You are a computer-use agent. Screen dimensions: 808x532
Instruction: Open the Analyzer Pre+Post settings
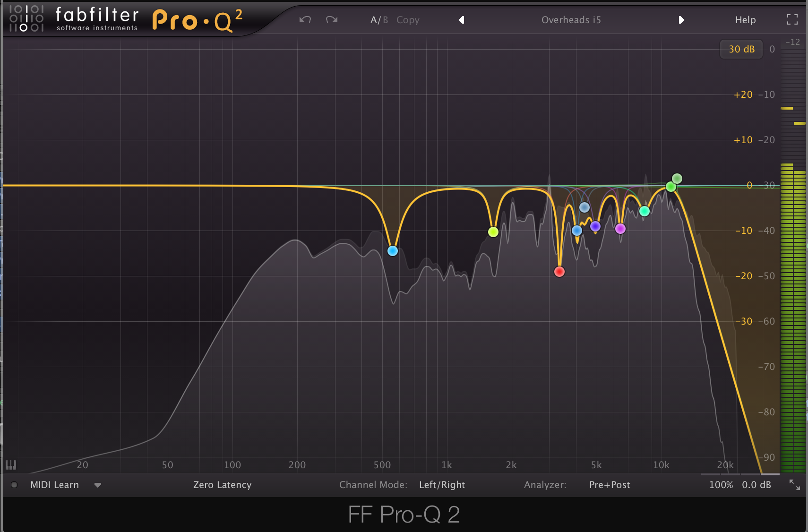coord(610,485)
